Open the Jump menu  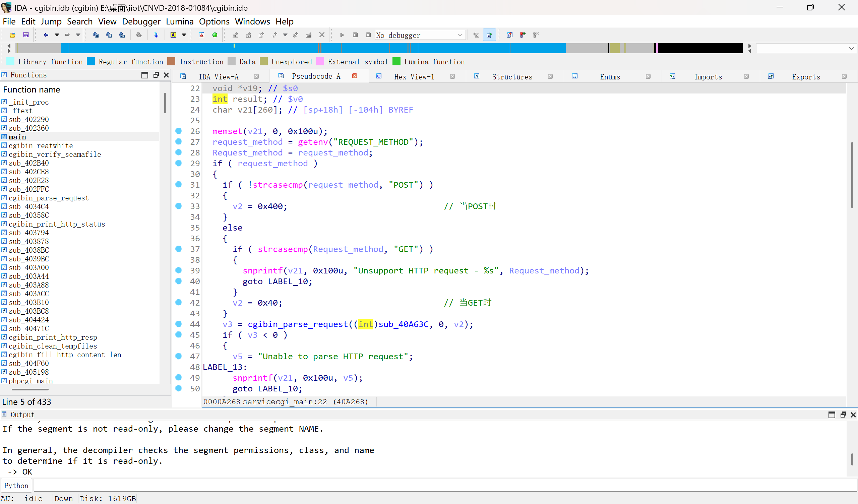51,21
